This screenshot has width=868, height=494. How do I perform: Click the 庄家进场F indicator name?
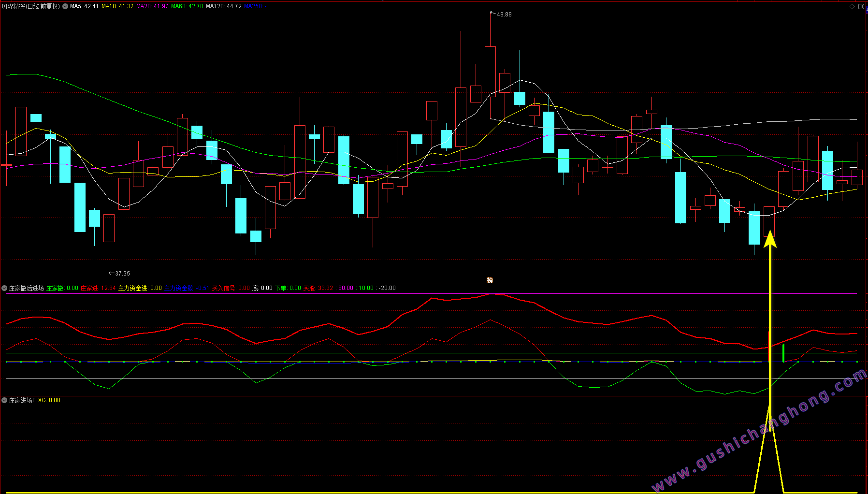pos(22,400)
